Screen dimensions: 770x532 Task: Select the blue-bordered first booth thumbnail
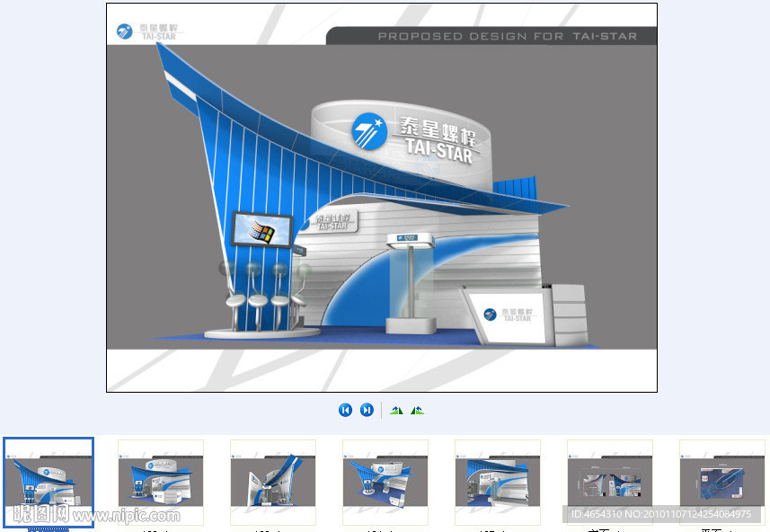point(49,482)
